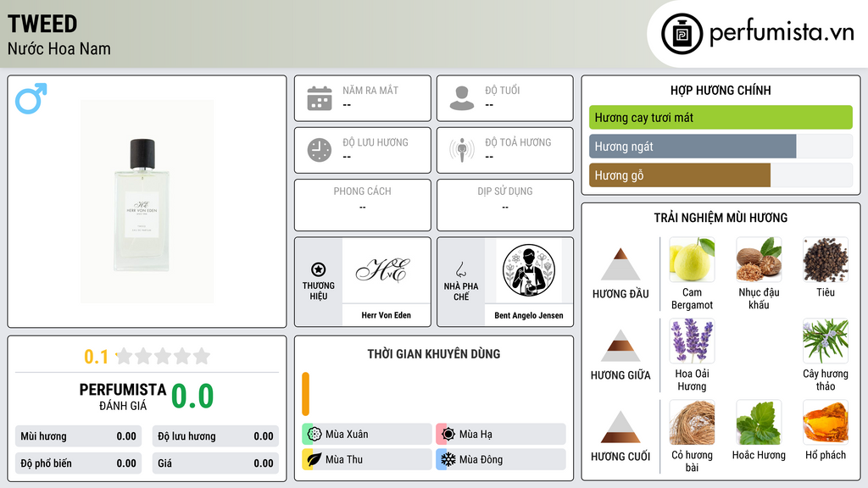Select the Mùi hương 0.00 score row
868x488 pixels.
click(x=78, y=436)
